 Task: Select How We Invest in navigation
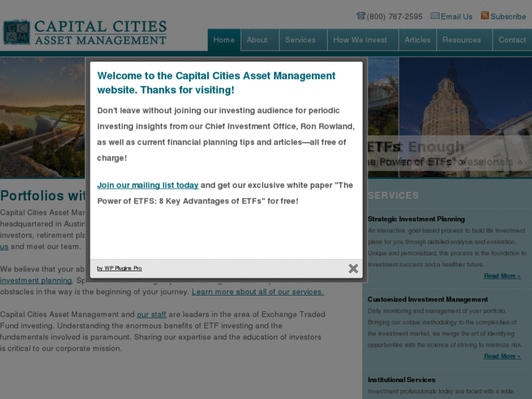click(x=363, y=40)
